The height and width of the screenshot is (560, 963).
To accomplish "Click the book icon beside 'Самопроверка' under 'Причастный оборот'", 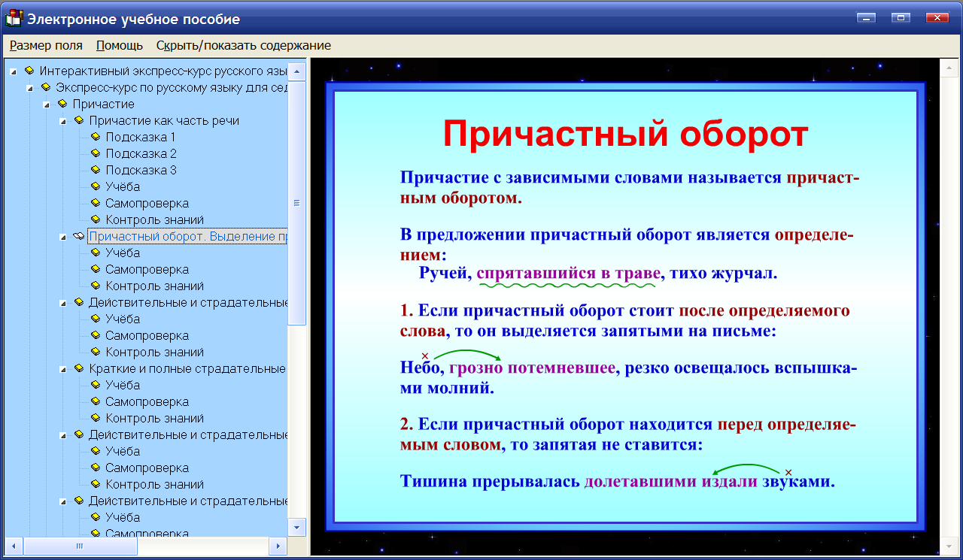I will click(x=95, y=269).
